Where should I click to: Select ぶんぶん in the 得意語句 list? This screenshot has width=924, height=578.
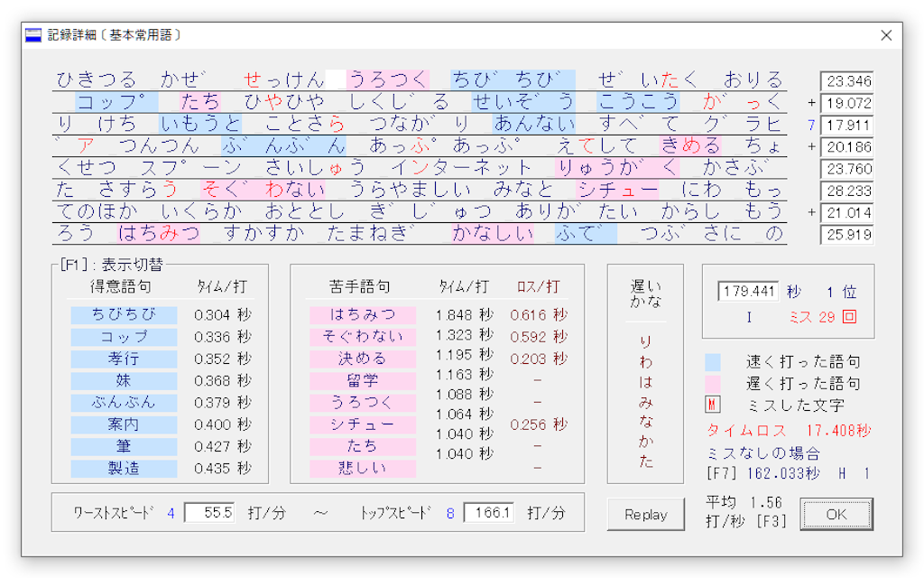(124, 402)
